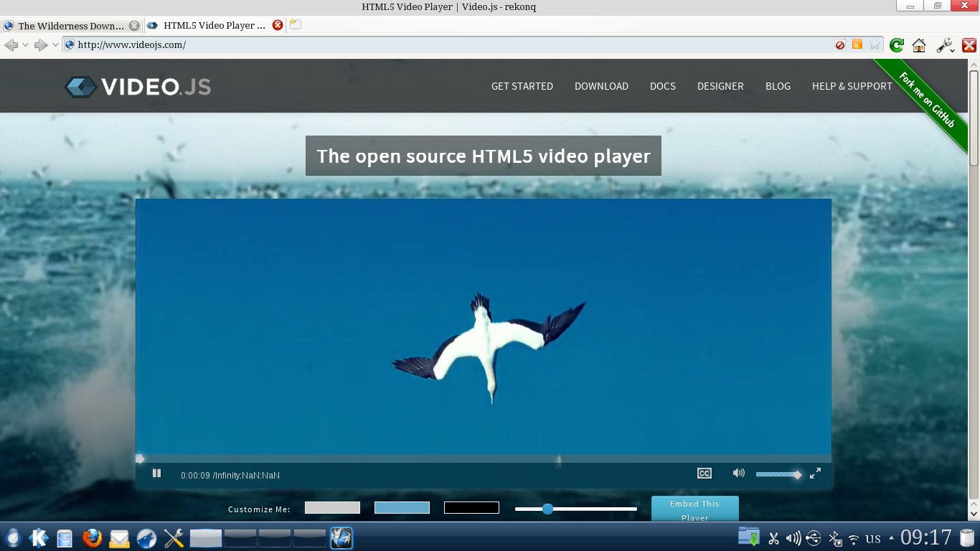Reload the page with the green refresh icon
The width and height of the screenshot is (980, 551).
coord(897,45)
